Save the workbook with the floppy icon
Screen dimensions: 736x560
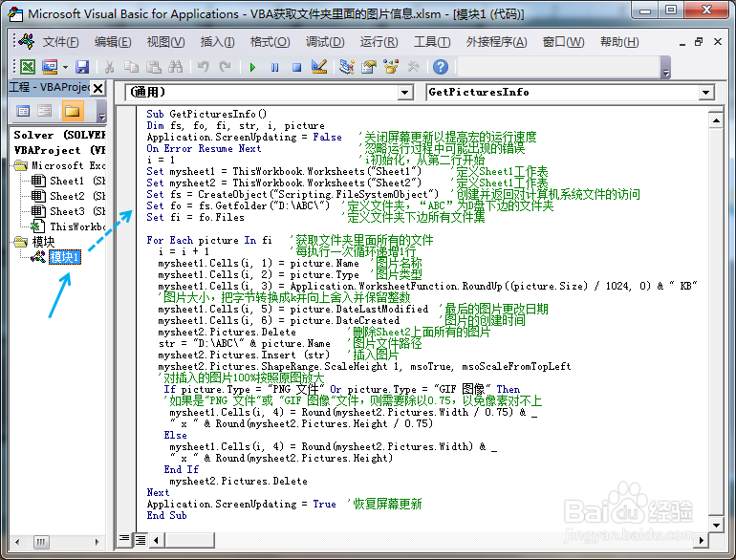tap(82, 67)
